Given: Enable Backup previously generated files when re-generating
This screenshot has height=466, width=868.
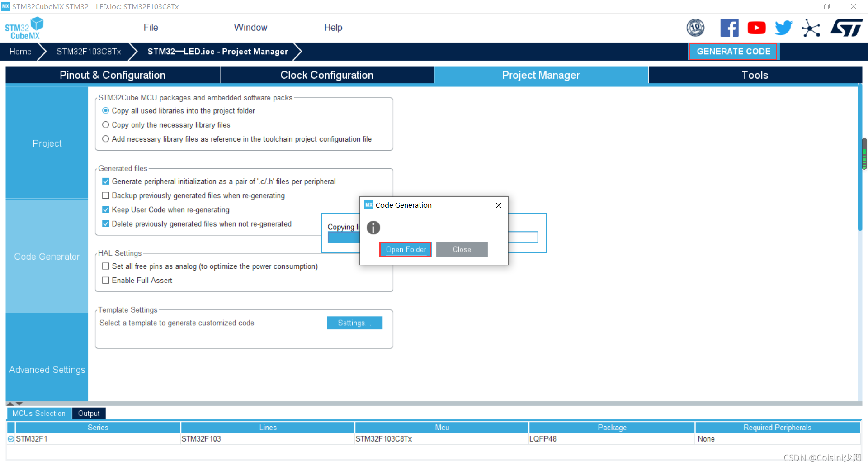Looking at the screenshot, I should (106, 195).
